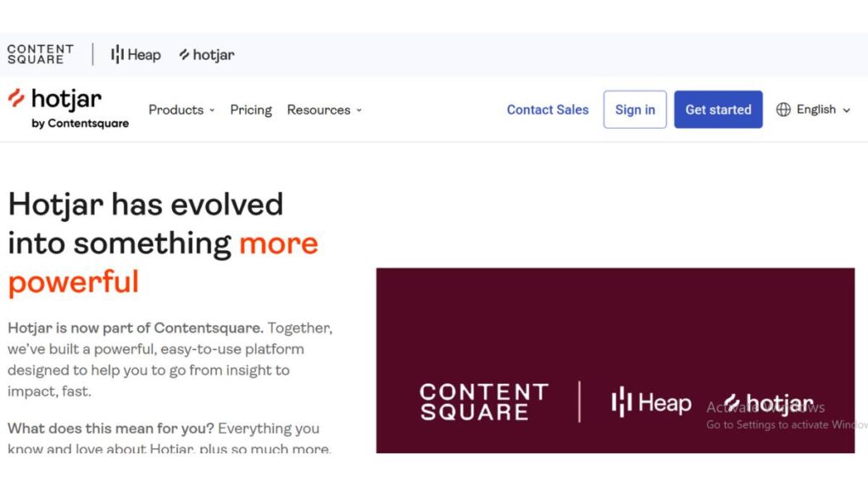Select the hotjar logo in the top bar
The width and height of the screenshot is (868, 488).
pyautogui.click(x=206, y=54)
